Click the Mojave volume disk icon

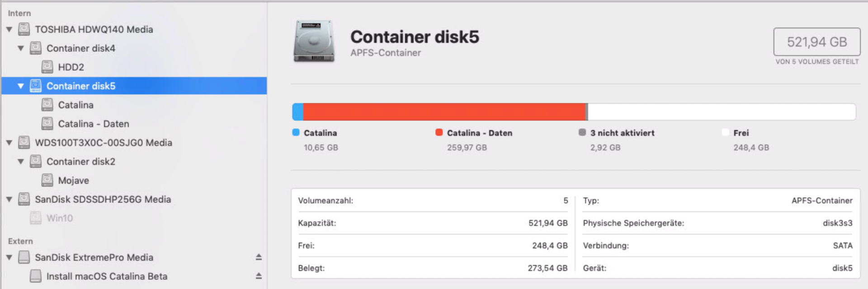pos(47,180)
